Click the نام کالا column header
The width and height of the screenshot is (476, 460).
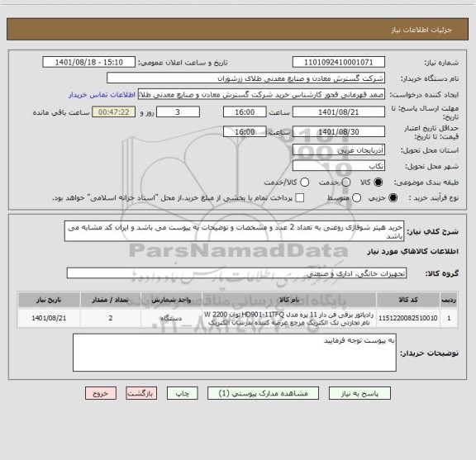click(289, 300)
